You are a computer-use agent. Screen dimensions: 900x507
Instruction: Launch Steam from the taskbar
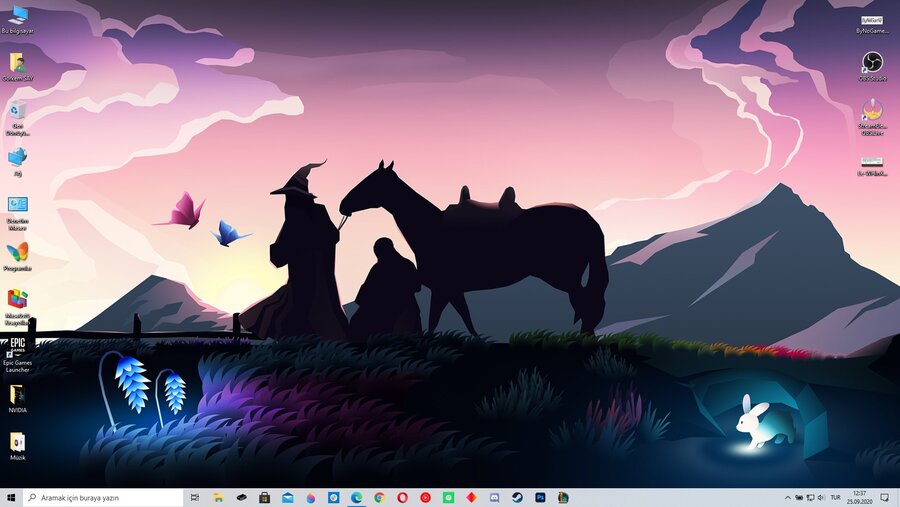(x=517, y=497)
